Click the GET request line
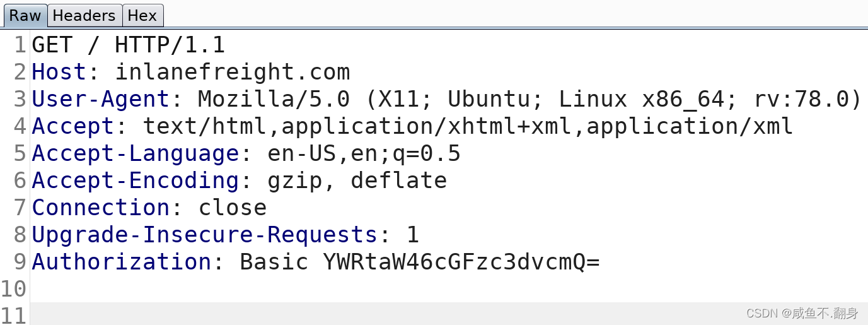Screen dimensions: 868x325 click(128, 45)
